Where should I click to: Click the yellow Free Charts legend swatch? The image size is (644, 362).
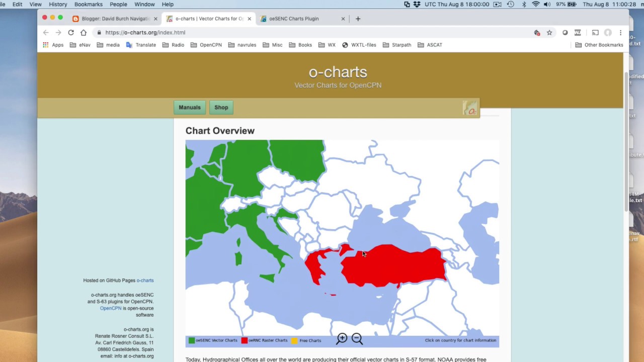(295, 340)
